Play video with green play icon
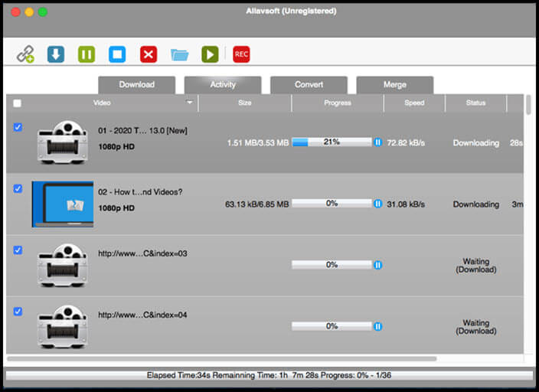539x392 pixels. [210, 54]
